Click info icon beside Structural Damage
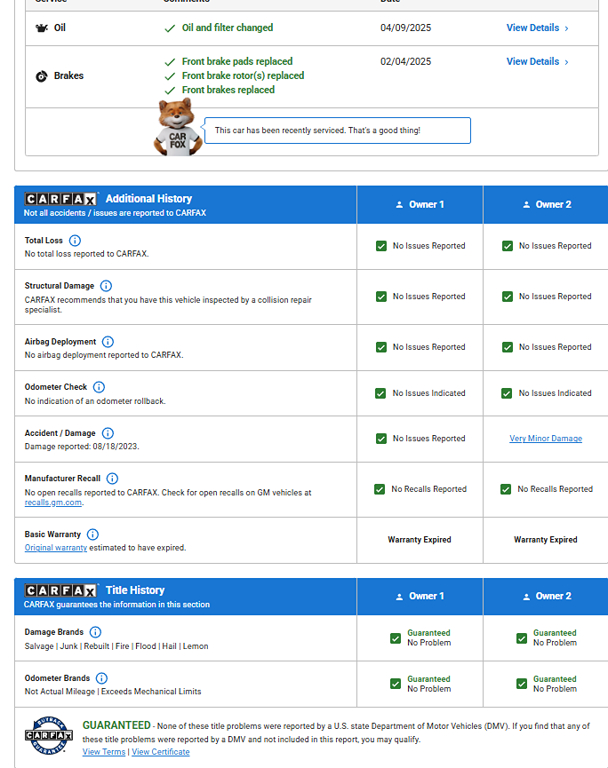This screenshot has width=608, height=768. 106,286
